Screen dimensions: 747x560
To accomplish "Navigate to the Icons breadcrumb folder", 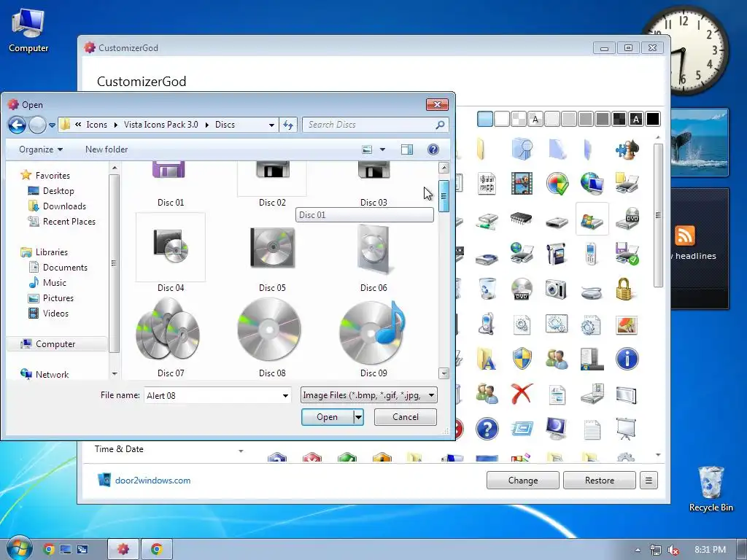I will click(97, 125).
